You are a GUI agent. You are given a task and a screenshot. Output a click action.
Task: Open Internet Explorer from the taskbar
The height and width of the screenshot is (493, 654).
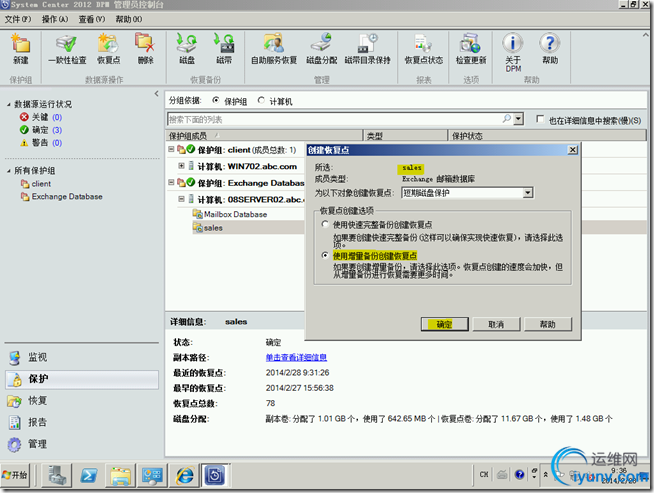(184, 475)
